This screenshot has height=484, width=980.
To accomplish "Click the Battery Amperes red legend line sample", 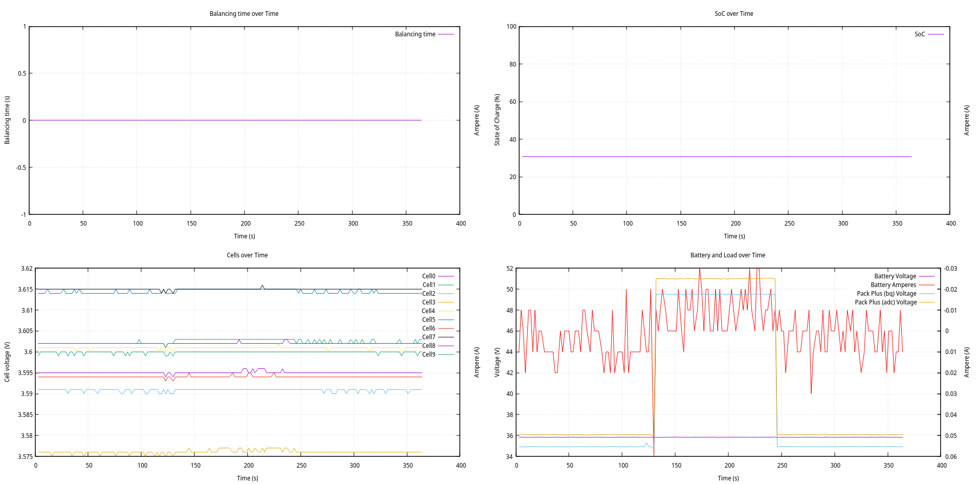I will (927, 285).
